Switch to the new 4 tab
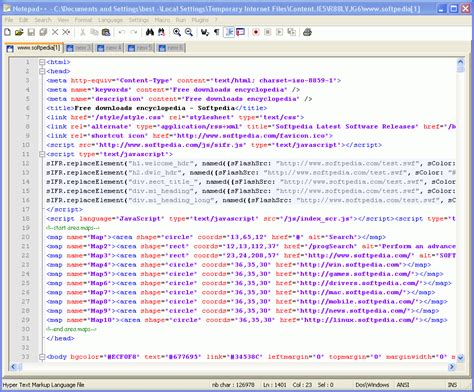 pos(109,48)
